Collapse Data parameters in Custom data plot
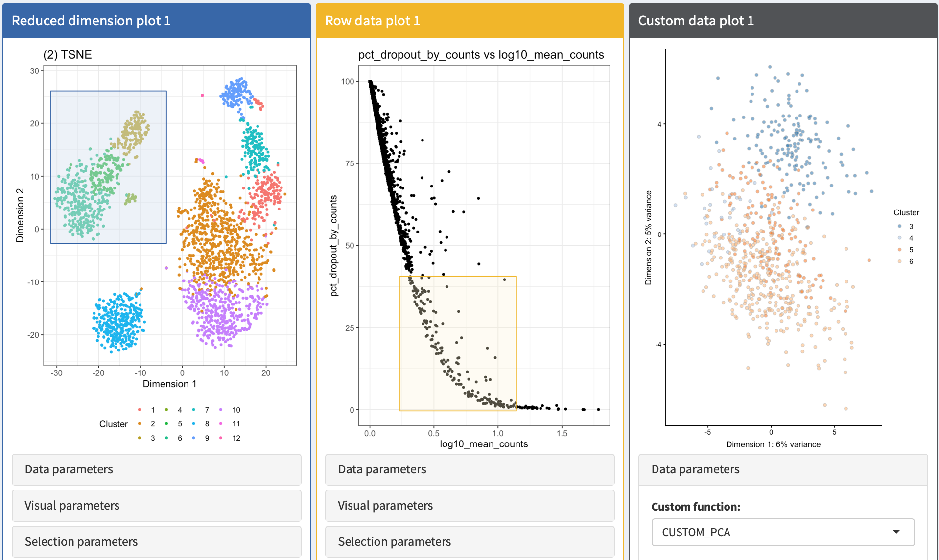The height and width of the screenshot is (560, 939). [783, 469]
